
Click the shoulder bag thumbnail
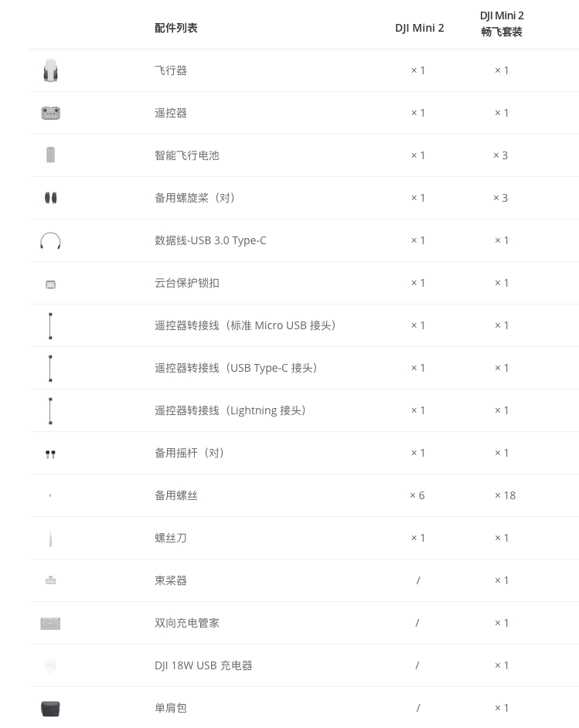[x=50, y=709]
